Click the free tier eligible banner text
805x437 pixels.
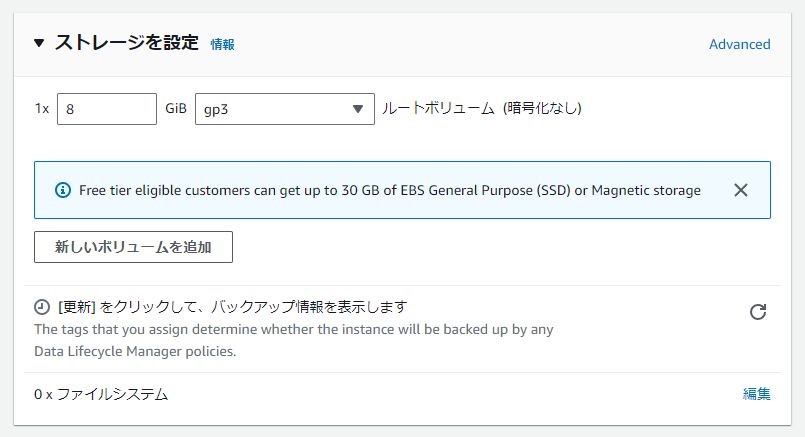pyautogui.click(x=390, y=191)
